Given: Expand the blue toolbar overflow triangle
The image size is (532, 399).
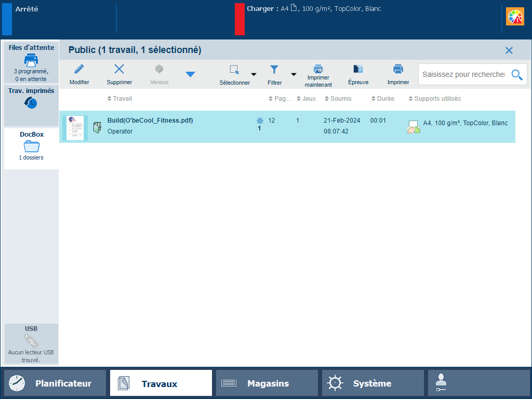Looking at the screenshot, I should tap(190, 74).
